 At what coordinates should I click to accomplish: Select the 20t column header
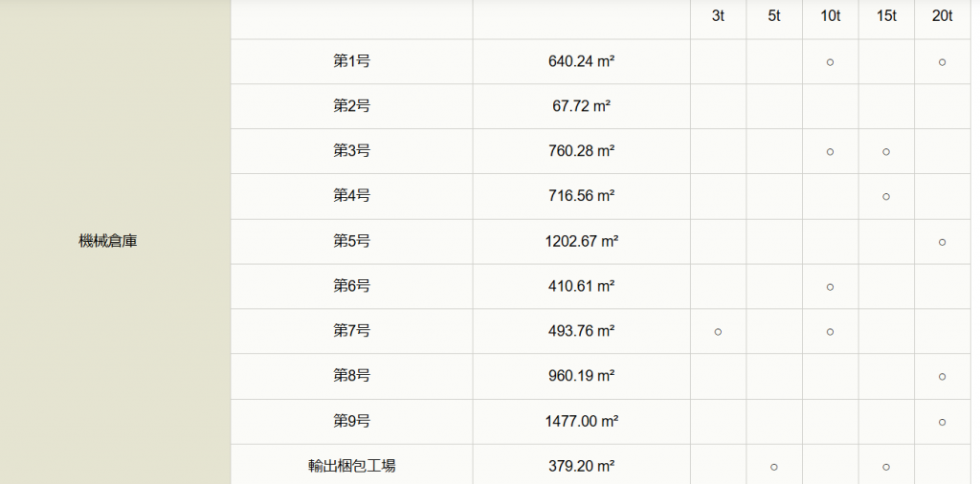tap(942, 16)
